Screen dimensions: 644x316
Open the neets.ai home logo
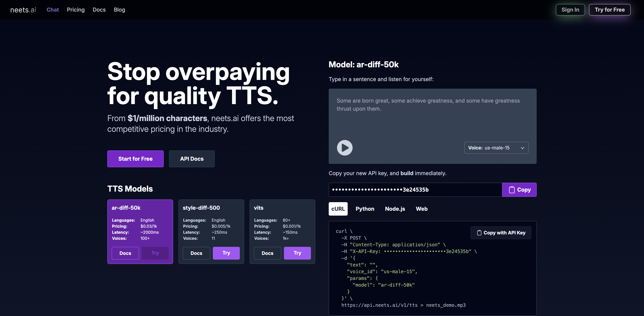(x=23, y=10)
